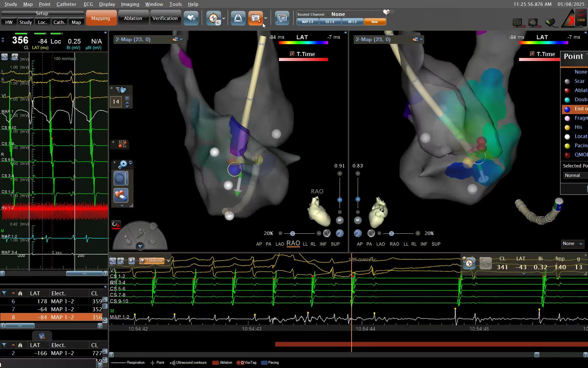The image size is (588, 368).
Task: Adjust the left map 20% transparency slider
Action: click(292, 234)
